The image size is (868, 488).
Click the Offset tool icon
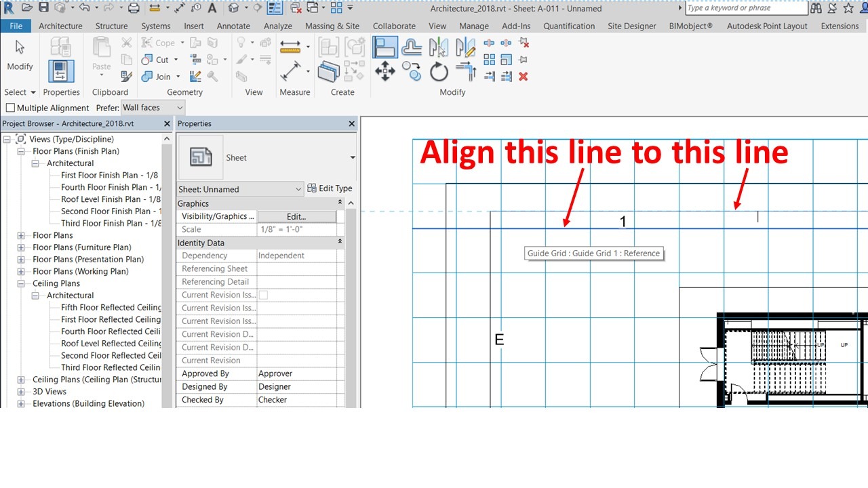[412, 47]
